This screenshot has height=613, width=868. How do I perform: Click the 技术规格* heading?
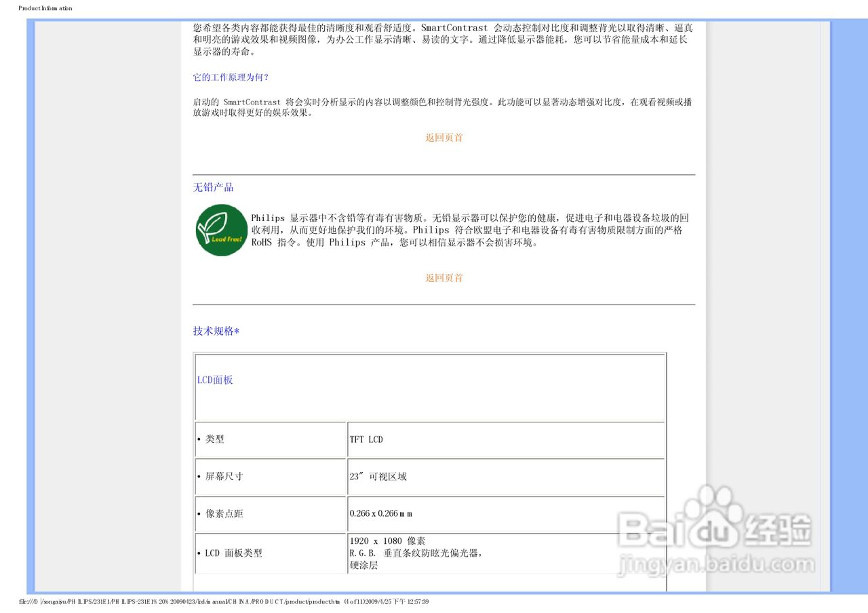(x=216, y=331)
